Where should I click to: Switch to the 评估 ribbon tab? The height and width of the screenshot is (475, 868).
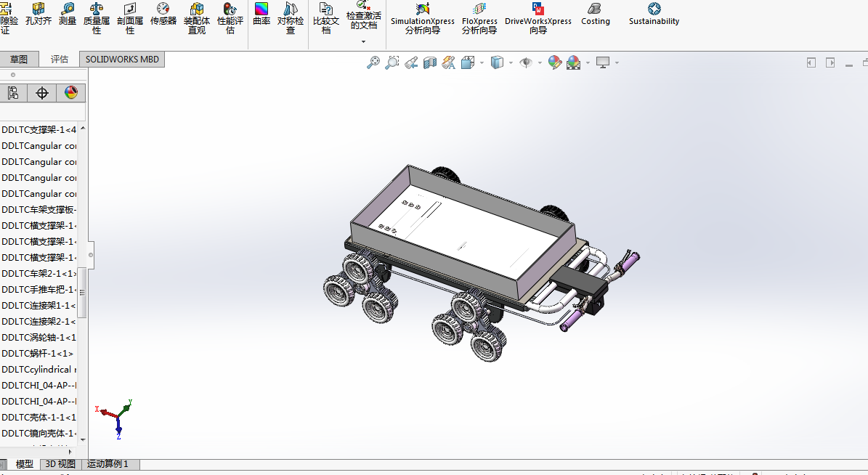(60, 60)
